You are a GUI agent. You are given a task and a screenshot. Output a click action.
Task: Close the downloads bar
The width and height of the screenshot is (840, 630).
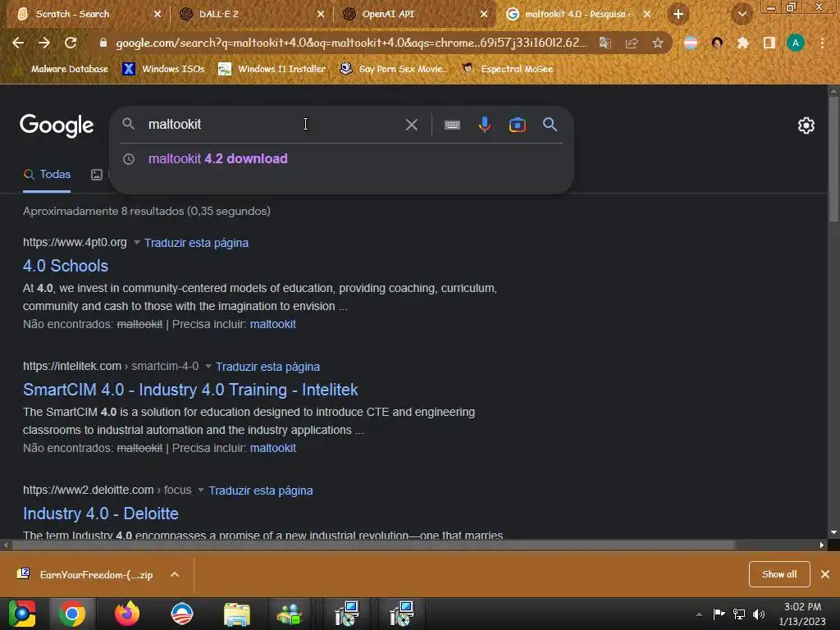825,574
